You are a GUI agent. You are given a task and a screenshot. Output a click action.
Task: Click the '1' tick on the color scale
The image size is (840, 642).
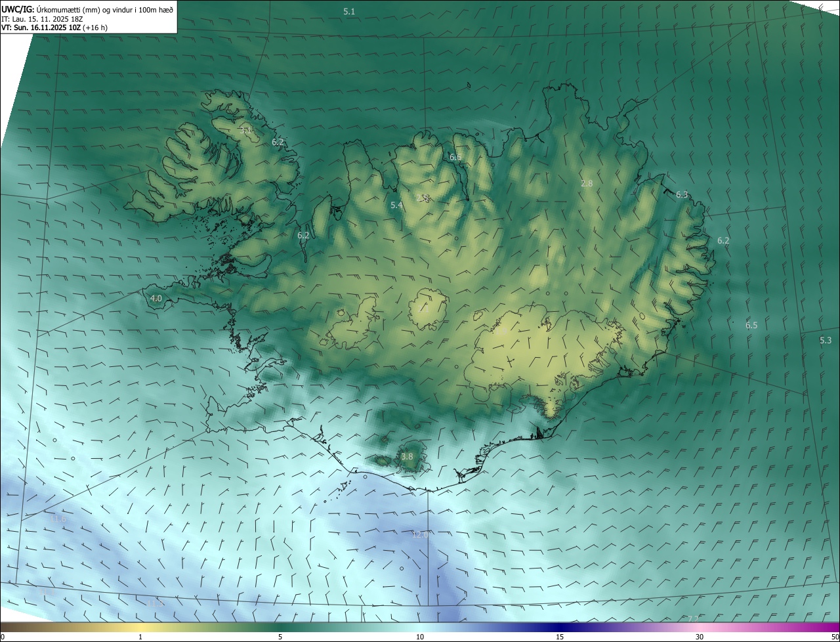pos(140,637)
